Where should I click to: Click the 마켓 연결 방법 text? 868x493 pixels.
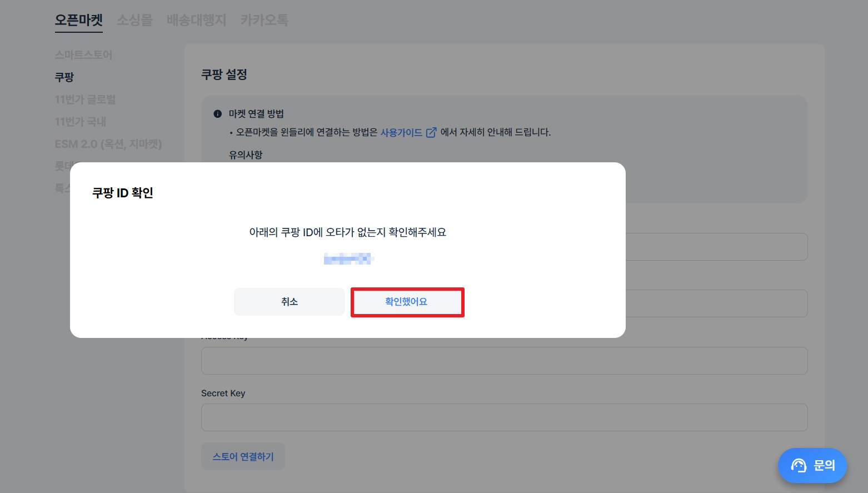(x=257, y=114)
